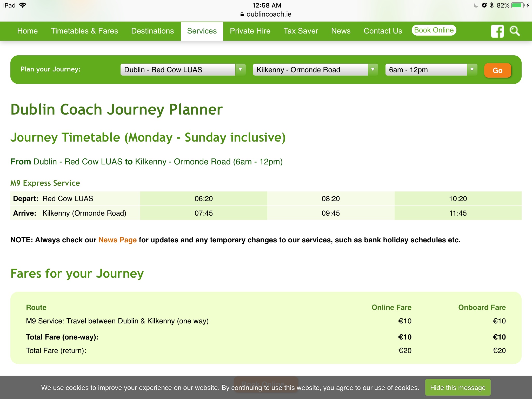Select the Services tab
Screen dimensions: 532x399
click(202, 31)
